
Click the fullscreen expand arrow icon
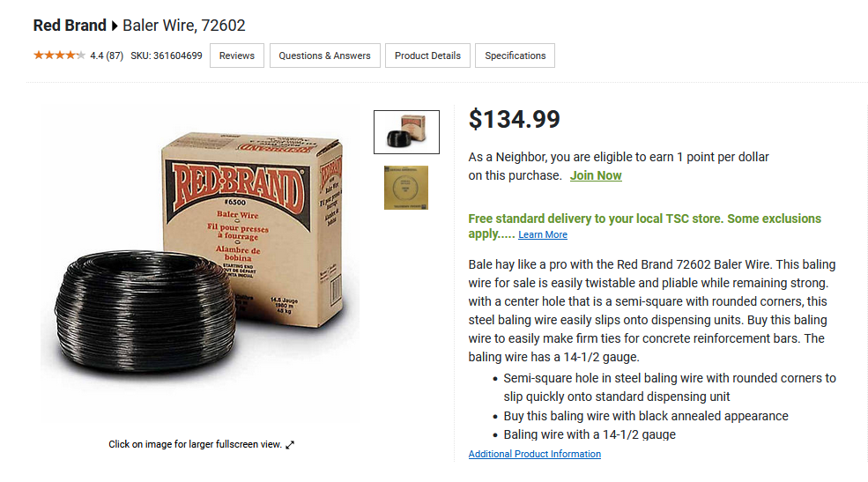tap(290, 444)
